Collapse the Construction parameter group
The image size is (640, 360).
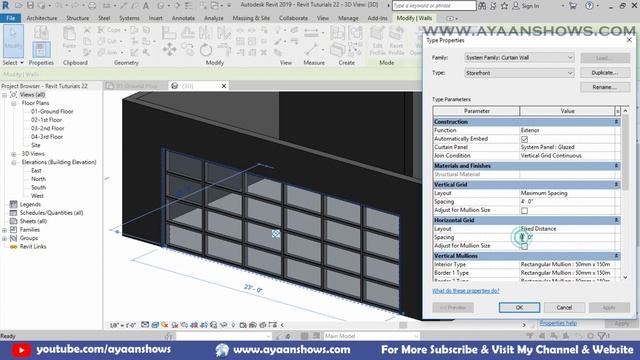pos(616,122)
